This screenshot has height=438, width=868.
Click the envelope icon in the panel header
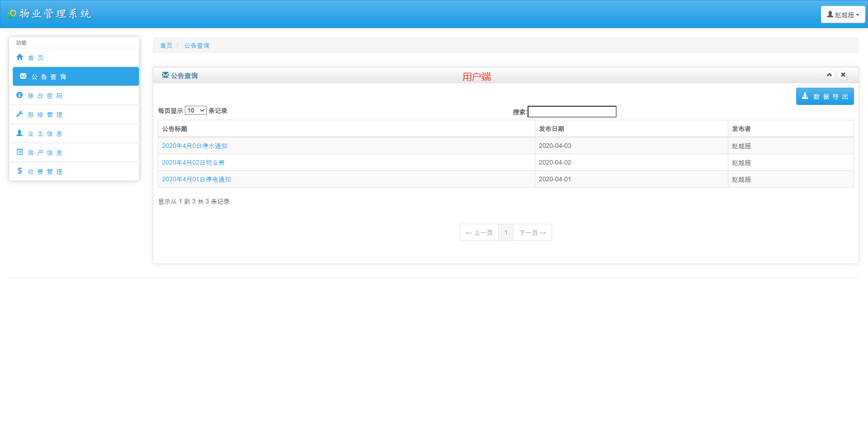click(x=165, y=75)
